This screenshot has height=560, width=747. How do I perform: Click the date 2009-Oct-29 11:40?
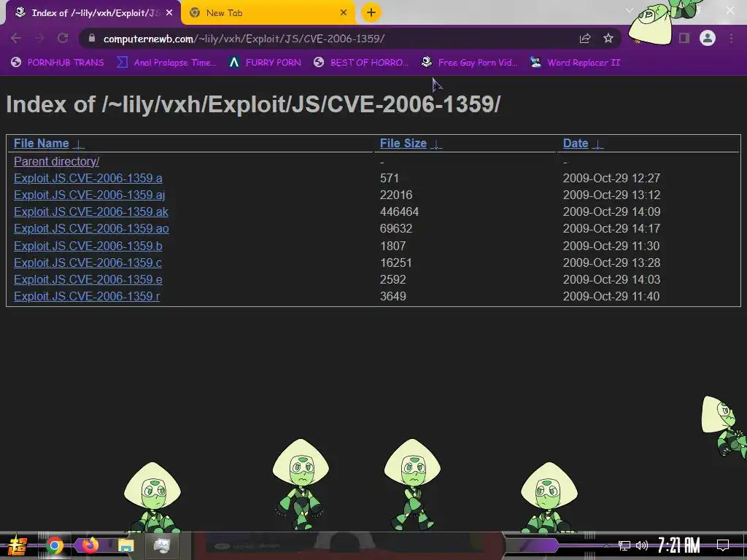611,296
